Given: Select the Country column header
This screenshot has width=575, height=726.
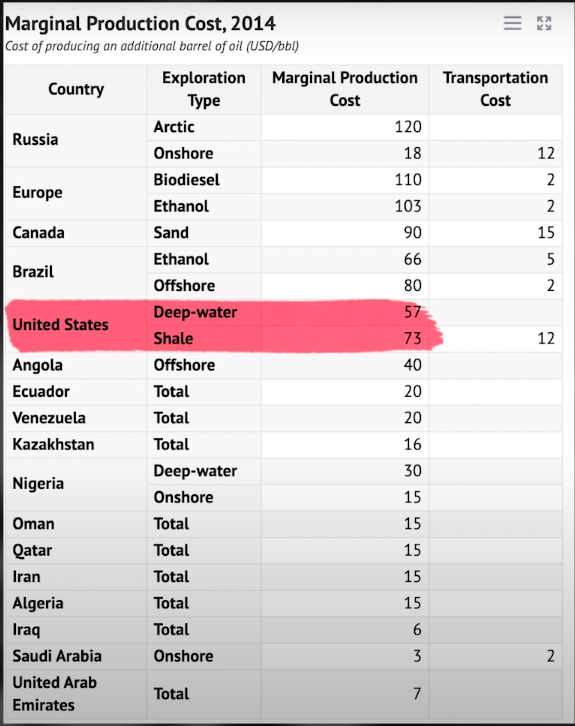Looking at the screenshot, I should pos(76,89).
